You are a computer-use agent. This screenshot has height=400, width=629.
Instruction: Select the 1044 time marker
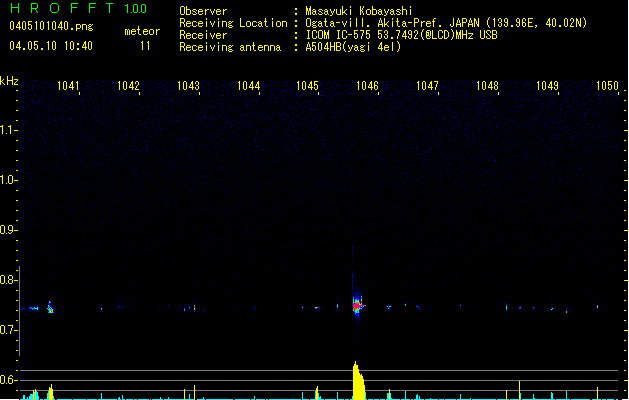tap(249, 86)
